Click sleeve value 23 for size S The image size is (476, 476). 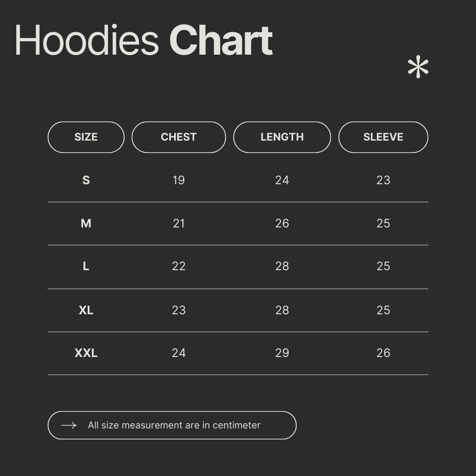point(383,180)
